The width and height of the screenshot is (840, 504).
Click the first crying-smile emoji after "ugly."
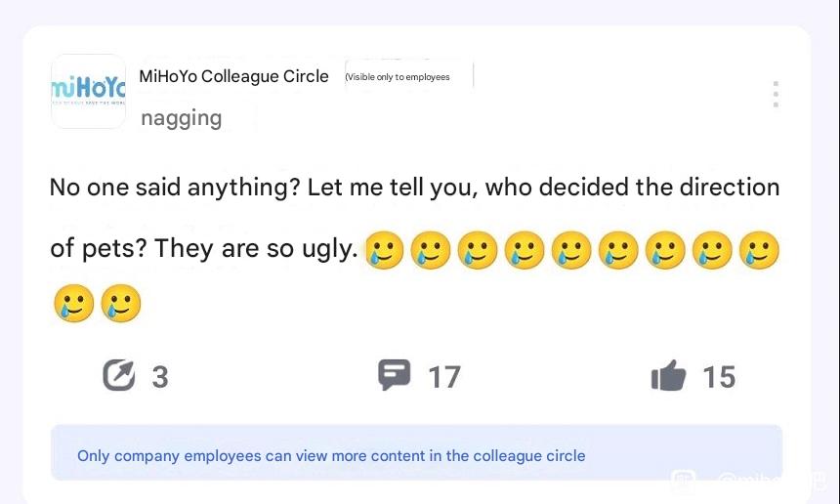pos(384,250)
